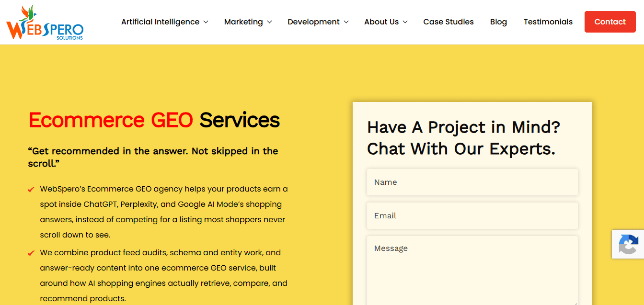
Task: Open the Development dropdown arrow
Action: pyautogui.click(x=346, y=22)
